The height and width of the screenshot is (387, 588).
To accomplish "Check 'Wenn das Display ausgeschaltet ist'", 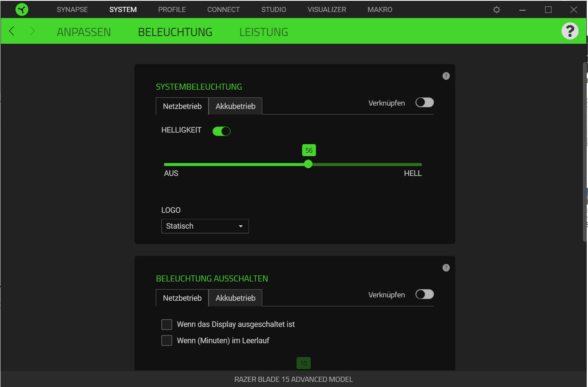I will pos(167,324).
